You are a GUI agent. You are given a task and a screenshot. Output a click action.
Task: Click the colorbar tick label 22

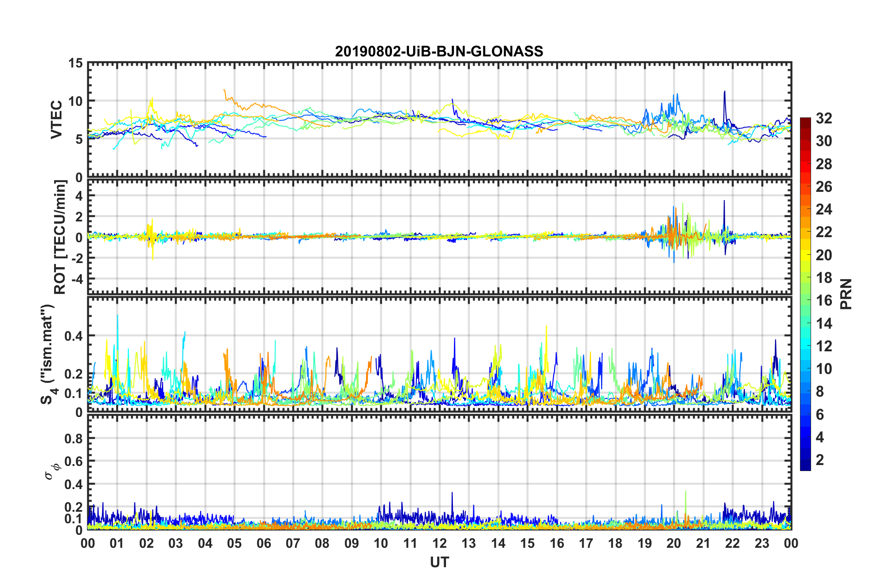coord(824,232)
